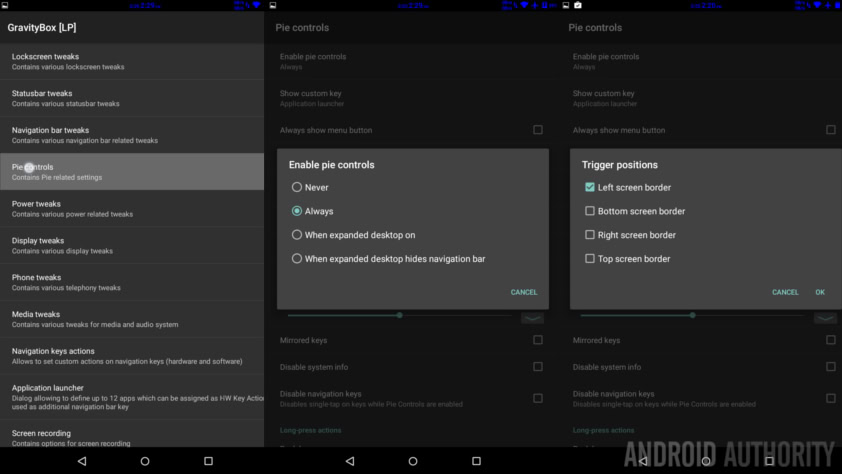
Task: Open Power tweaks settings
Action: [x=132, y=208]
